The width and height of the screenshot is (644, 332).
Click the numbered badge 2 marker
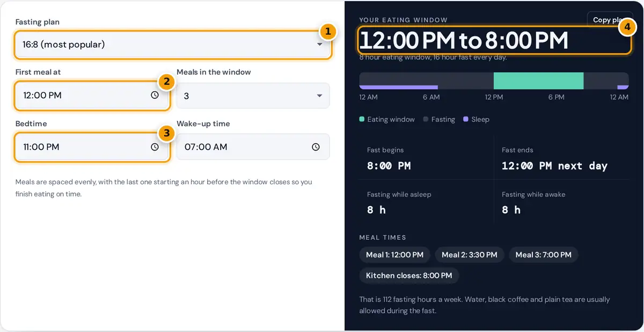[x=166, y=82]
